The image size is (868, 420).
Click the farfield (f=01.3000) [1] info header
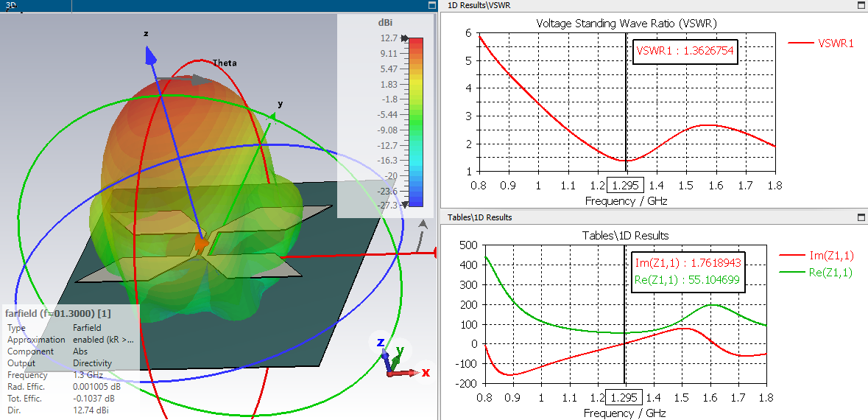pyautogui.click(x=58, y=313)
